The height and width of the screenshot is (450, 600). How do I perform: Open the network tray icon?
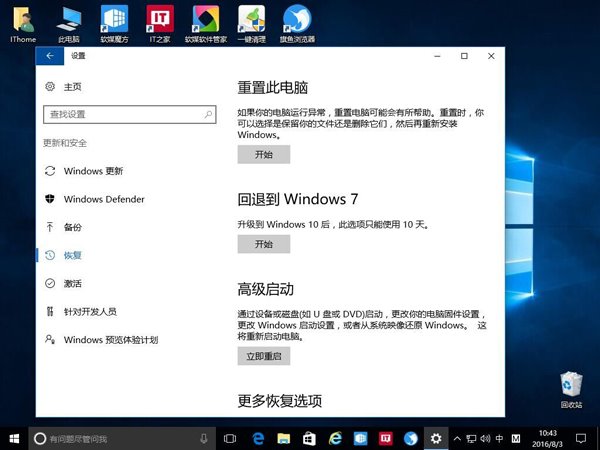471,439
